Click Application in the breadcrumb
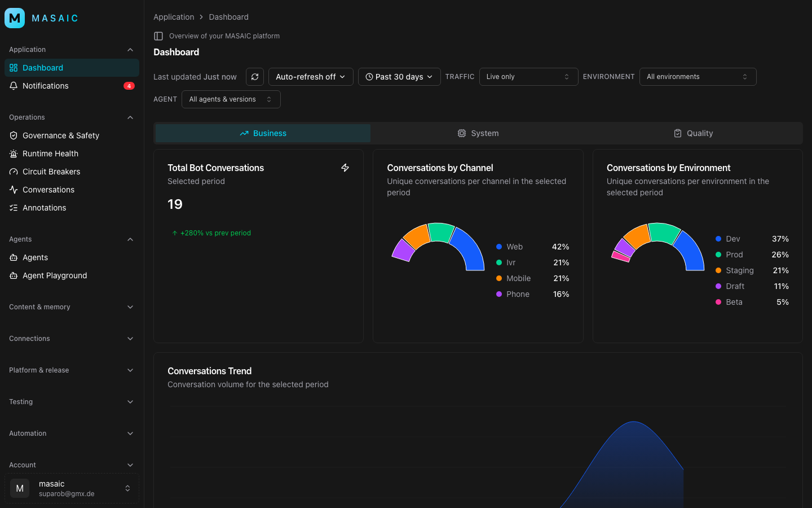Screen dimensions: 812x508 click(x=174, y=17)
